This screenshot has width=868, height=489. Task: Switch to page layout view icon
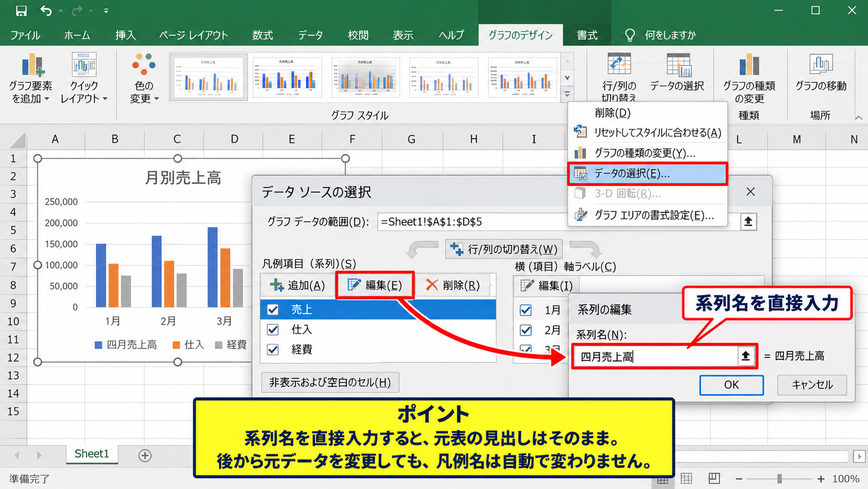[x=686, y=479]
